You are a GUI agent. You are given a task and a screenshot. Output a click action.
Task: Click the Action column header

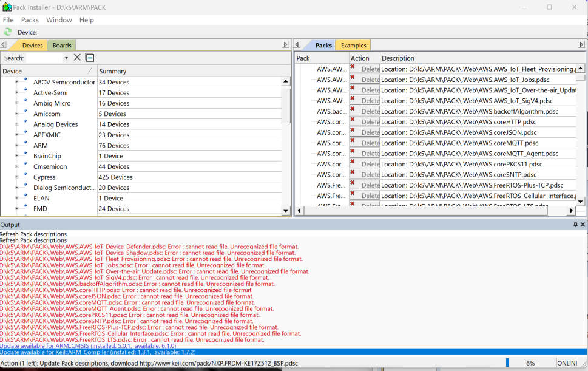click(364, 58)
